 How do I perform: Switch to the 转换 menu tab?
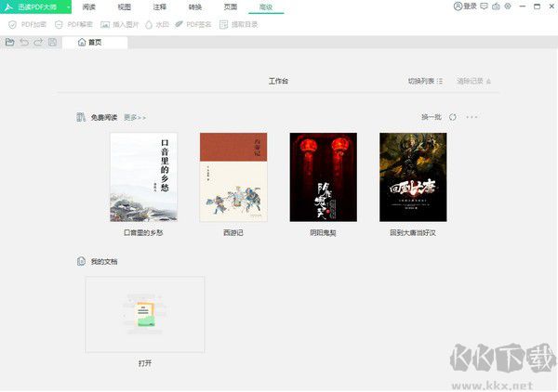(x=194, y=7)
